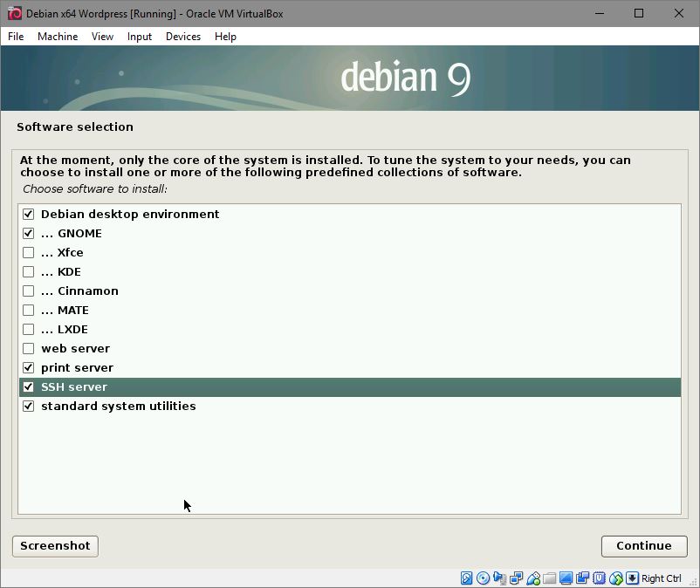700x588 pixels.
Task: Click the CPU virtualization chip indicator icon
Action: click(x=599, y=578)
